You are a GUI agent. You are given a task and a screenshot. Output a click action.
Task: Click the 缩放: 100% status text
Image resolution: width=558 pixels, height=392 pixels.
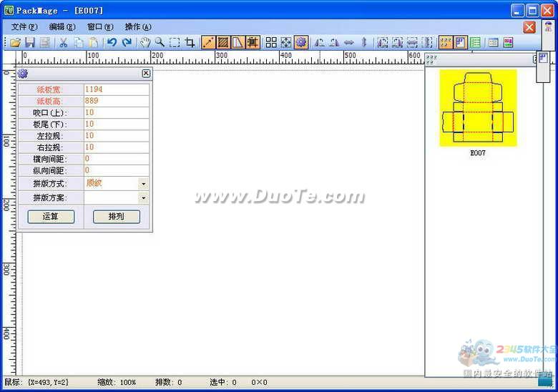(x=117, y=383)
